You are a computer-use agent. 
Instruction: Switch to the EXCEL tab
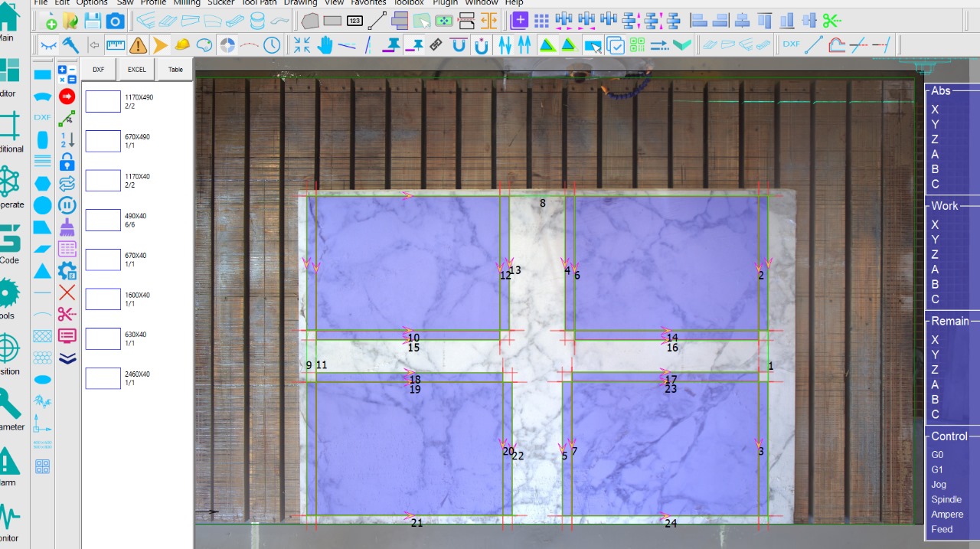tap(136, 70)
